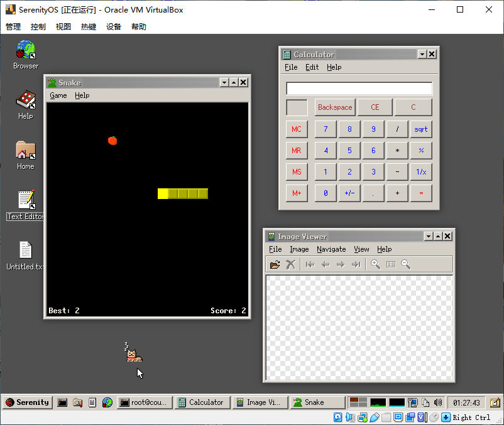Screen dimensions: 504x425
Task: Click the Calculator display field
Action: pyautogui.click(x=359, y=89)
